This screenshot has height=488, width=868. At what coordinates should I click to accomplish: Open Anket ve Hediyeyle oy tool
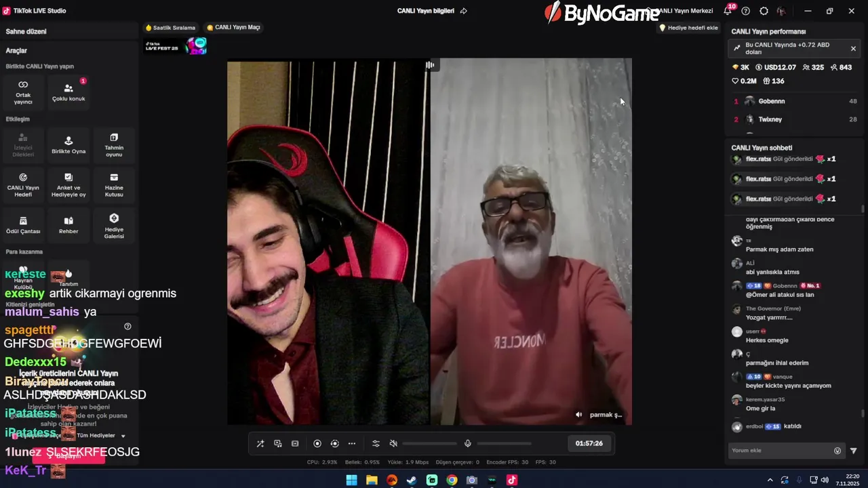coord(68,184)
